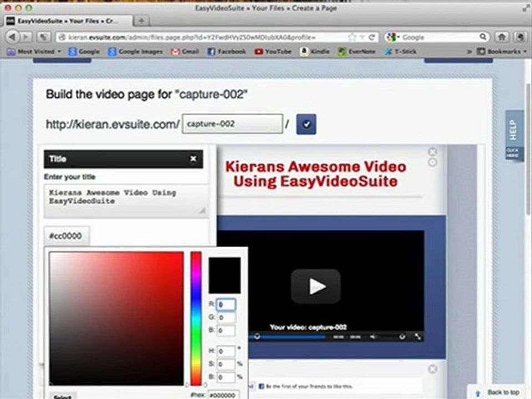This screenshot has width=532, height=399.
Task: Click the black color preview swatch
Action: pos(224,275)
